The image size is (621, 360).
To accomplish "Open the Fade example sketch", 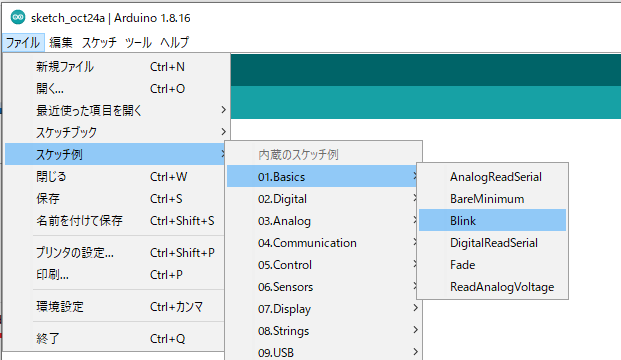I will point(492,265).
